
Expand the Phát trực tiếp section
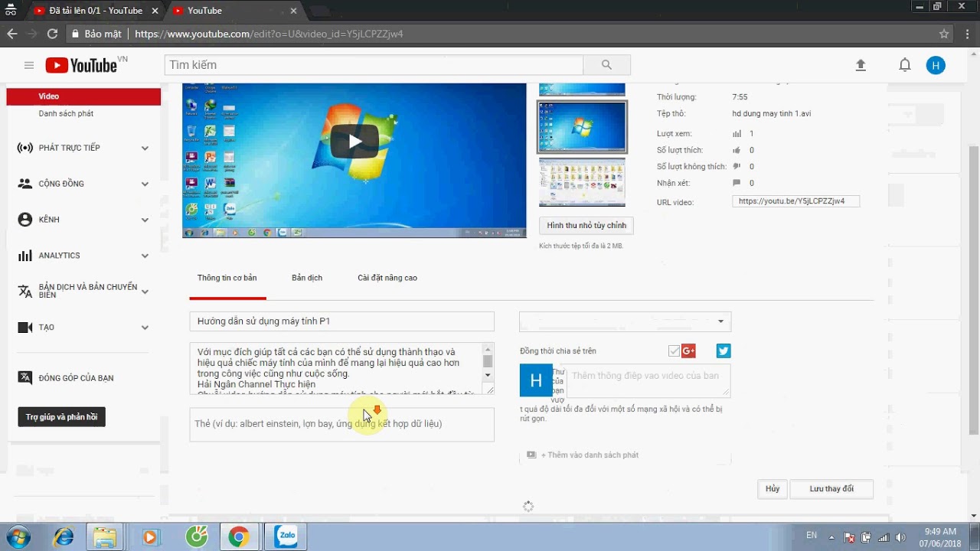pos(145,148)
